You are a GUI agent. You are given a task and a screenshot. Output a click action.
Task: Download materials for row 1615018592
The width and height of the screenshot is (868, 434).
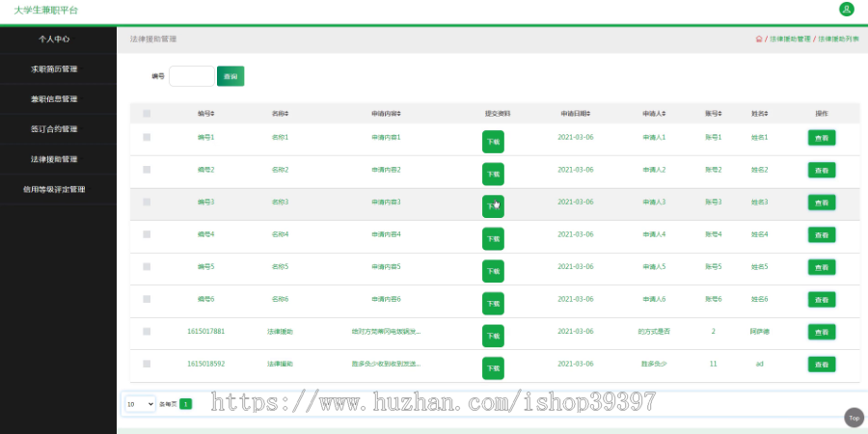(493, 368)
